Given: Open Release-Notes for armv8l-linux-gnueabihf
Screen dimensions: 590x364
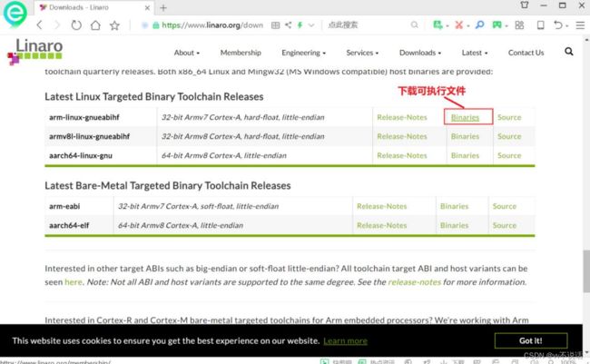Looking at the screenshot, I should pyautogui.click(x=402, y=136).
